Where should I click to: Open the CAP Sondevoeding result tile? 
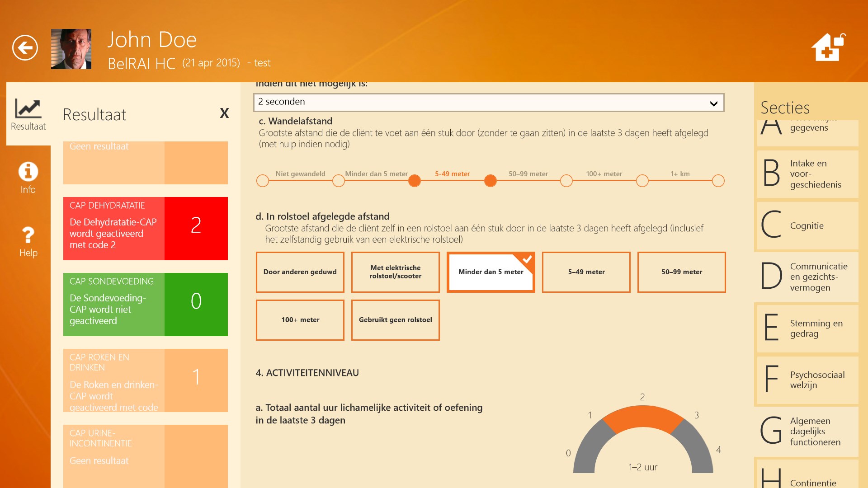145,305
